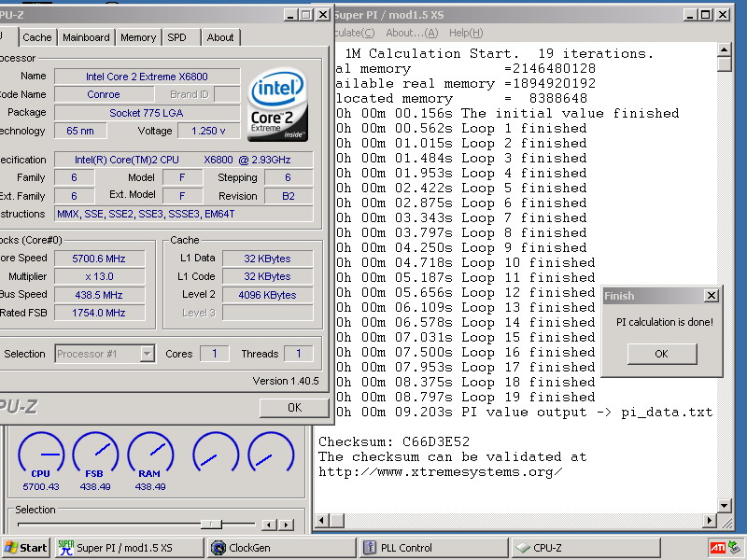Click the Core Speed value 5700.6 MHz
Viewport: 747px width, 560px height.
point(99,259)
